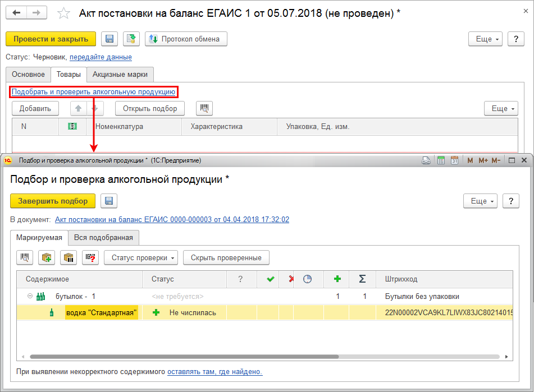Screen dimensions: 534x392
Task: Click barcode 22N00002VCA9KL7LIWX83JC80214015 cell
Action: pos(444,313)
